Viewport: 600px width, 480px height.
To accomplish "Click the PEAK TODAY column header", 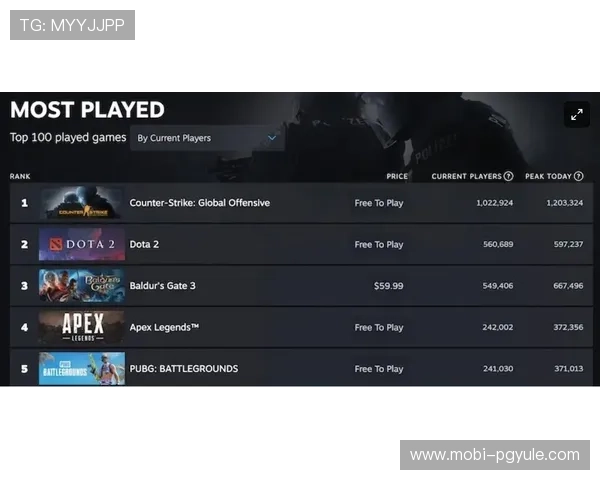I will (x=548, y=176).
